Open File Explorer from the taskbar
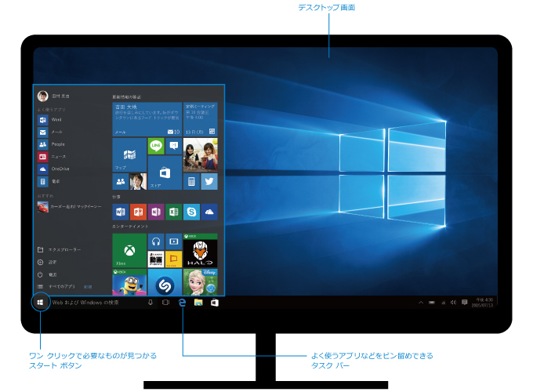This screenshot has height=392, width=533. click(x=198, y=303)
